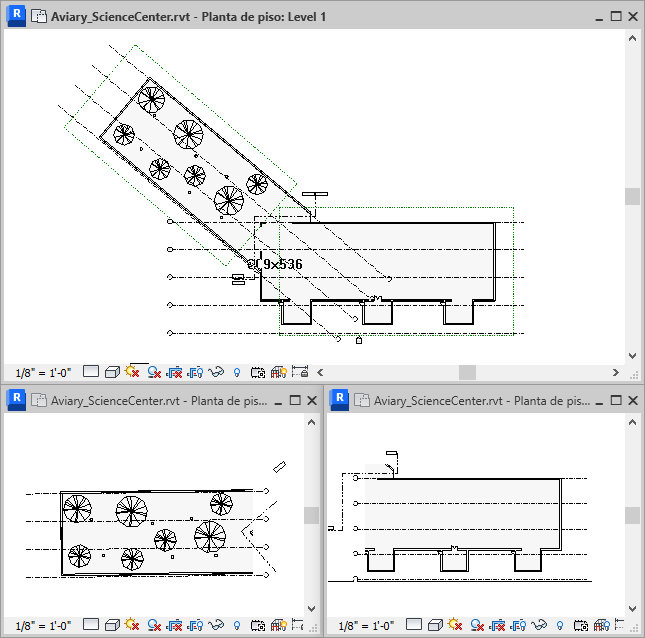The image size is (645, 638).
Task: Select the 9x536 tag in Level 1 view
Action: click(276, 264)
